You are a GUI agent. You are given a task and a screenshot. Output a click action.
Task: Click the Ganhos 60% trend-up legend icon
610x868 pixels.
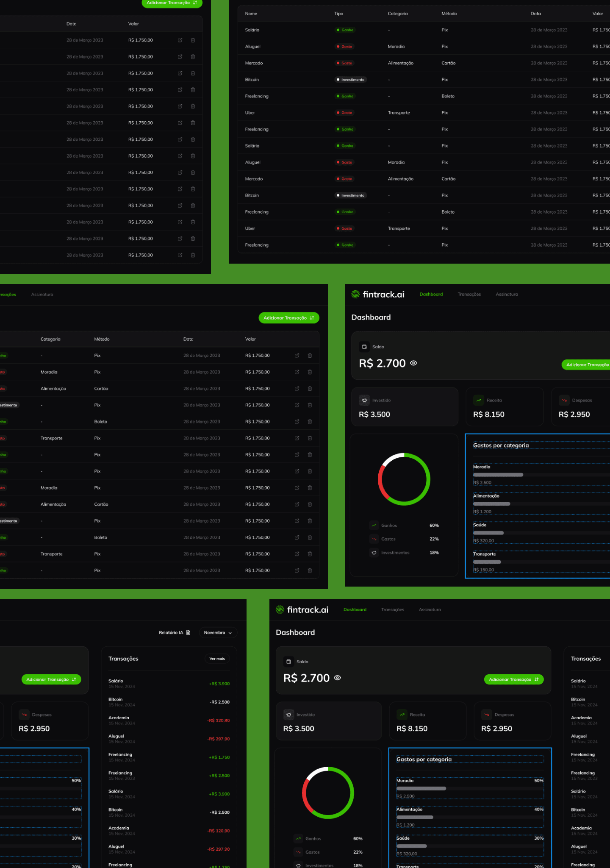click(x=374, y=526)
